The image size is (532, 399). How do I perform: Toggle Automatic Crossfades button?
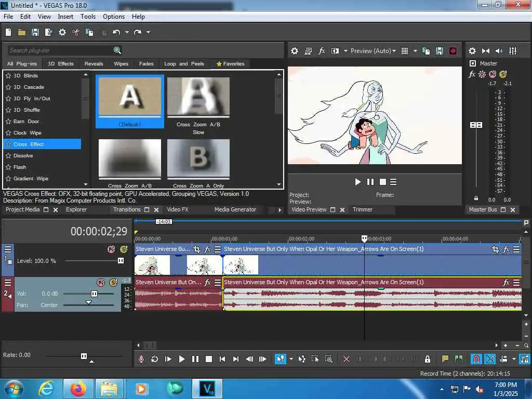(489, 359)
